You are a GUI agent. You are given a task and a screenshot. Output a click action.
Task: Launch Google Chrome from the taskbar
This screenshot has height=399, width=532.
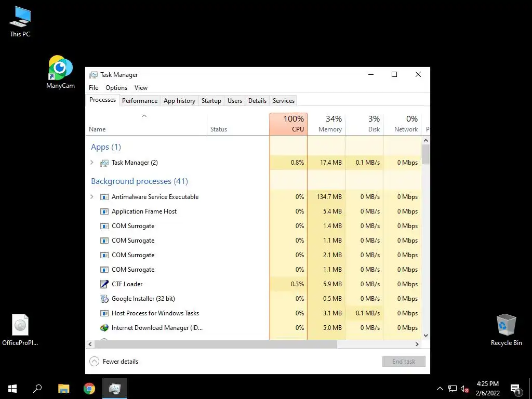pyautogui.click(x=89, y=389)
